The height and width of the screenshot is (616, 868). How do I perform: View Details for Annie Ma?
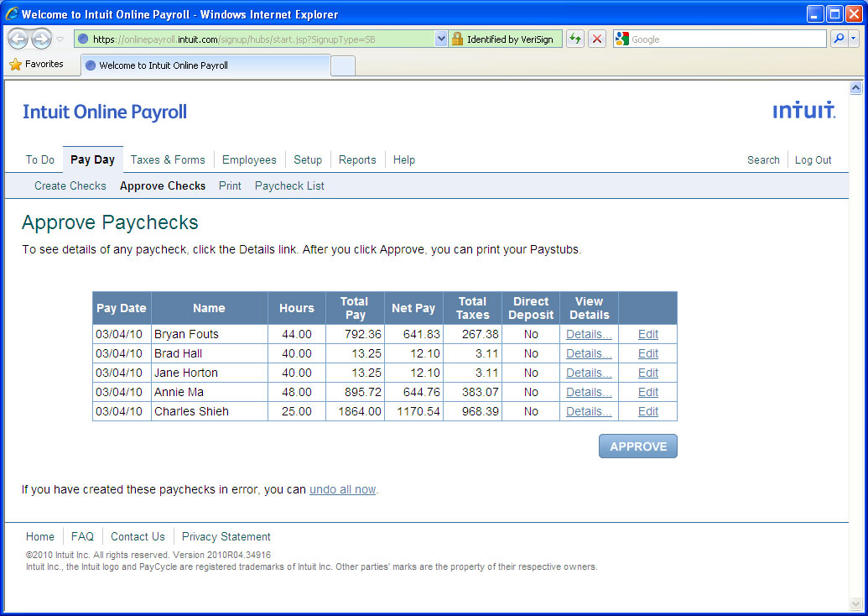point(589,392)
